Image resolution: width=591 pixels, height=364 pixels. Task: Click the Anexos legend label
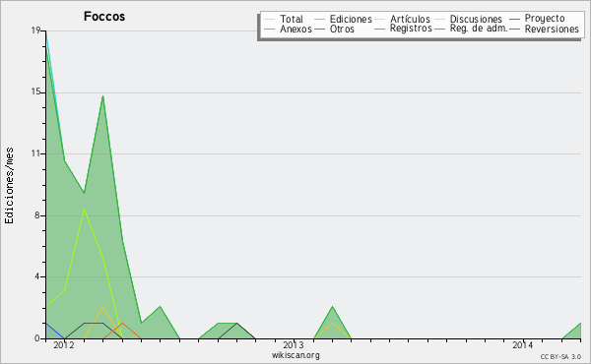click(295, 29)
